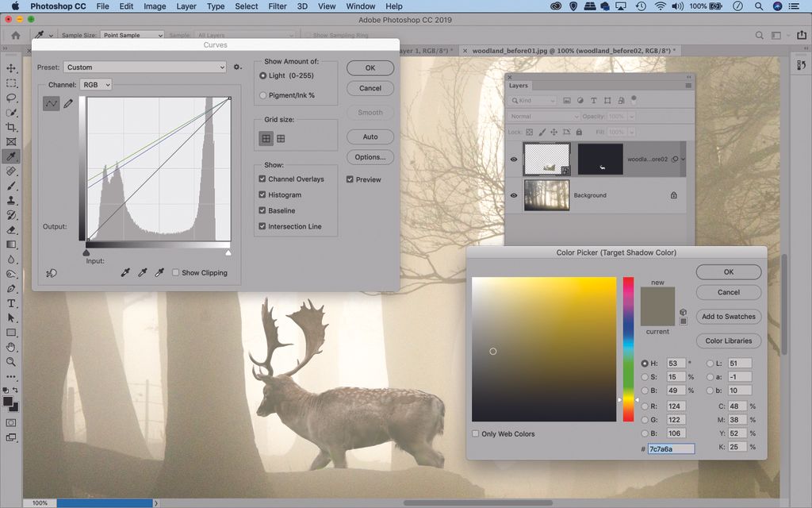The width and height of the screenshot is (812, 508).
Task: Open the Curves preset options gear menu
Action: 237,67
